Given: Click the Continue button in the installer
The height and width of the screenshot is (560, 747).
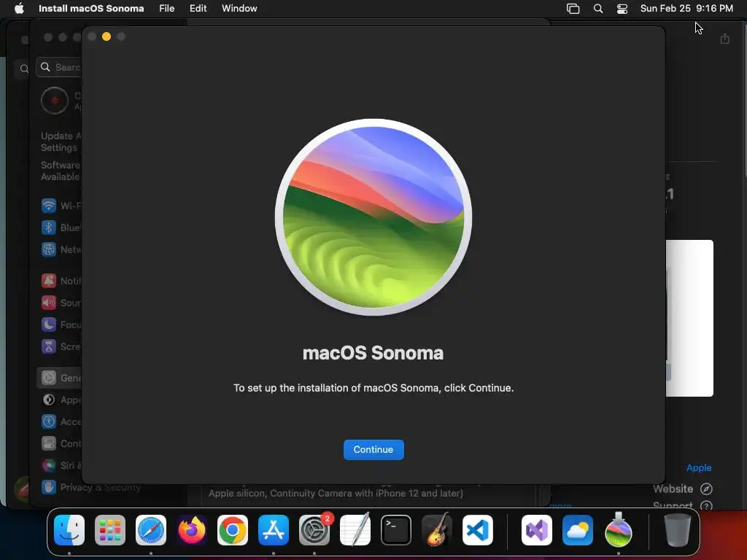Looking at the screenshot, I should [373, 449].
